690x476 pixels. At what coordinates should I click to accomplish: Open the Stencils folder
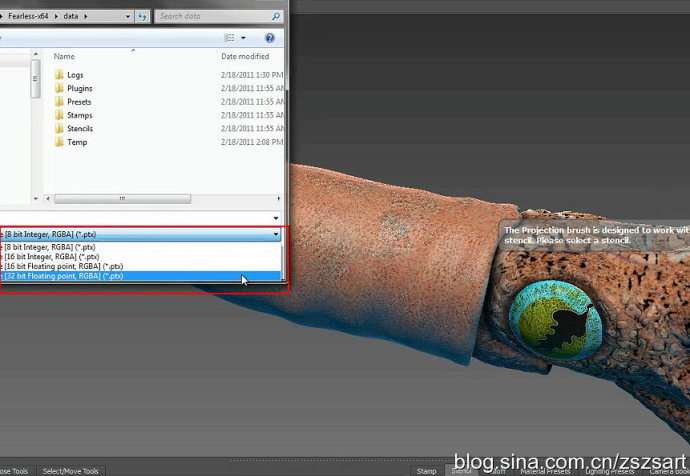[x=80, y=128]
